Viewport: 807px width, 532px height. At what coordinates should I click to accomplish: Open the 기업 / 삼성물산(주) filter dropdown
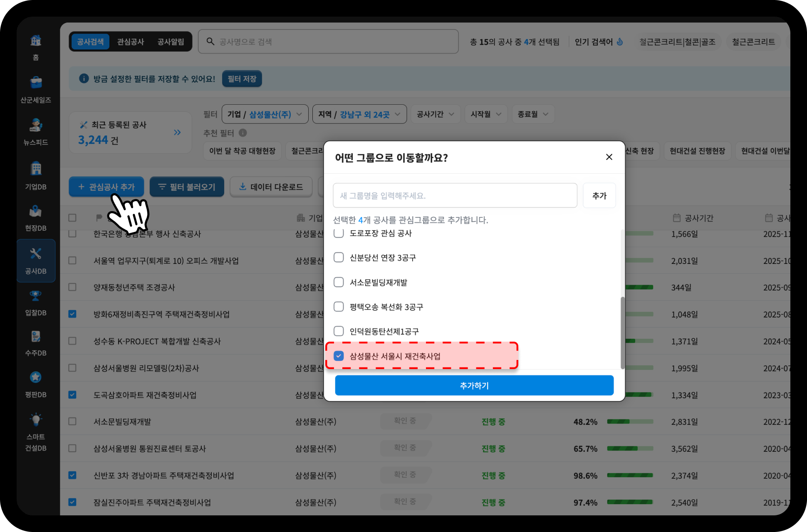(265, 114)
